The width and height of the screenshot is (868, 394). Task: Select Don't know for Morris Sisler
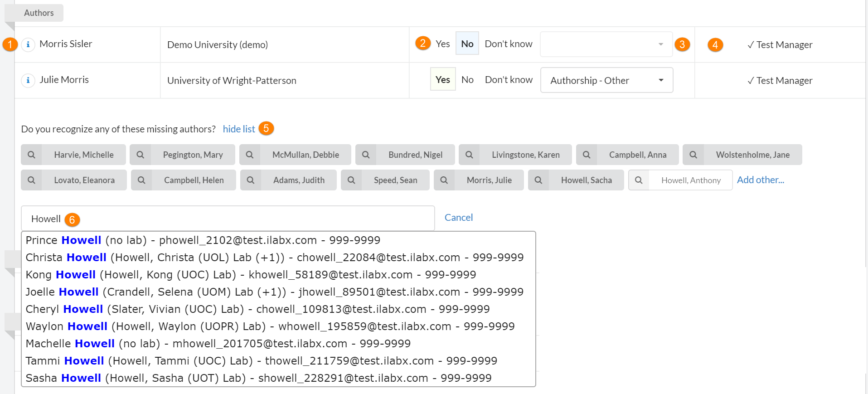(x=508, y=44)
